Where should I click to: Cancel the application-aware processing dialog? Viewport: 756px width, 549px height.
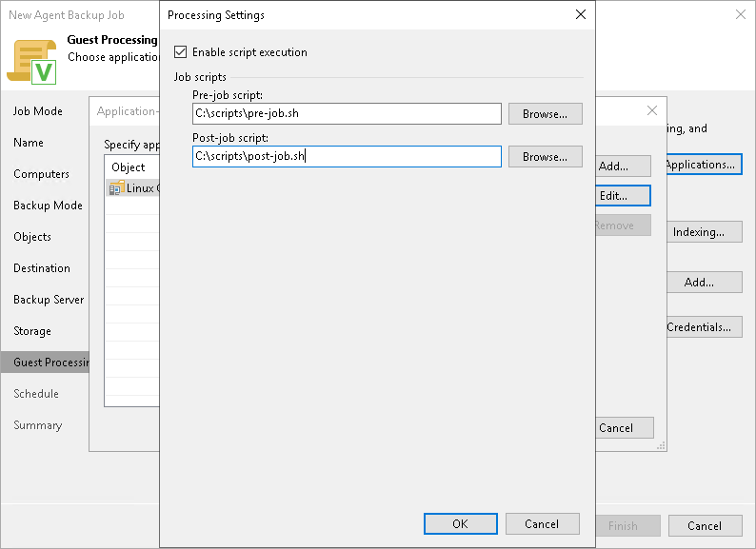pos(625,428)
